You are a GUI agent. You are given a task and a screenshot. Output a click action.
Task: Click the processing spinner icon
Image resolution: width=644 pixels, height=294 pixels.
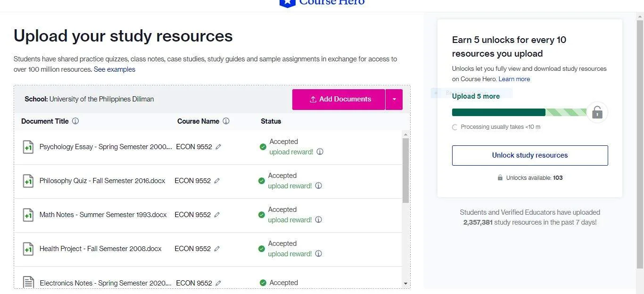click(454, 127)
